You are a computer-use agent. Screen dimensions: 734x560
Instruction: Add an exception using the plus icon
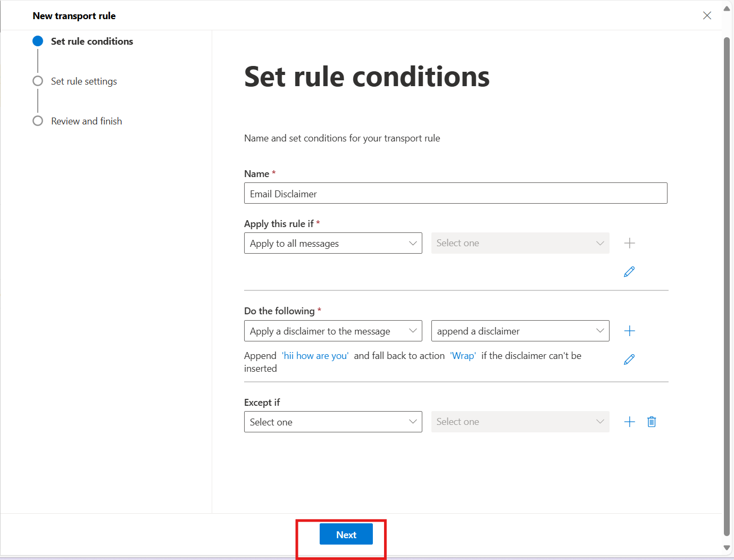point(629,422)
